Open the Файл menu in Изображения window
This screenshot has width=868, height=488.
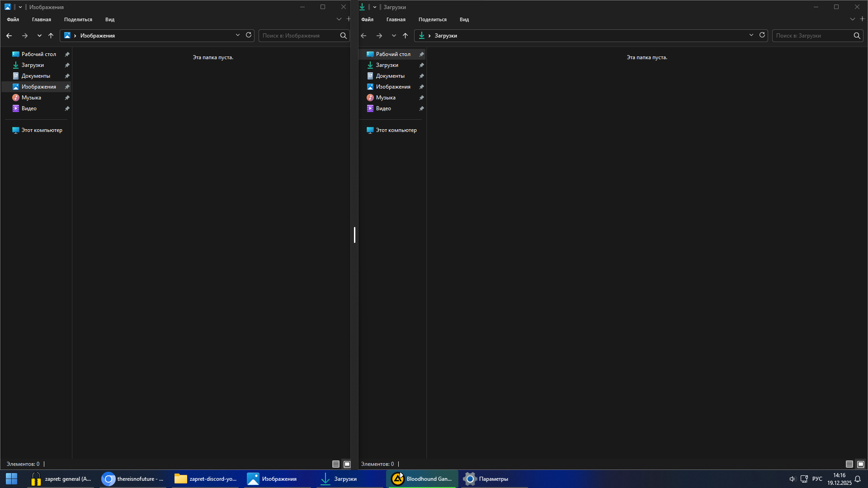click(13, 19)
